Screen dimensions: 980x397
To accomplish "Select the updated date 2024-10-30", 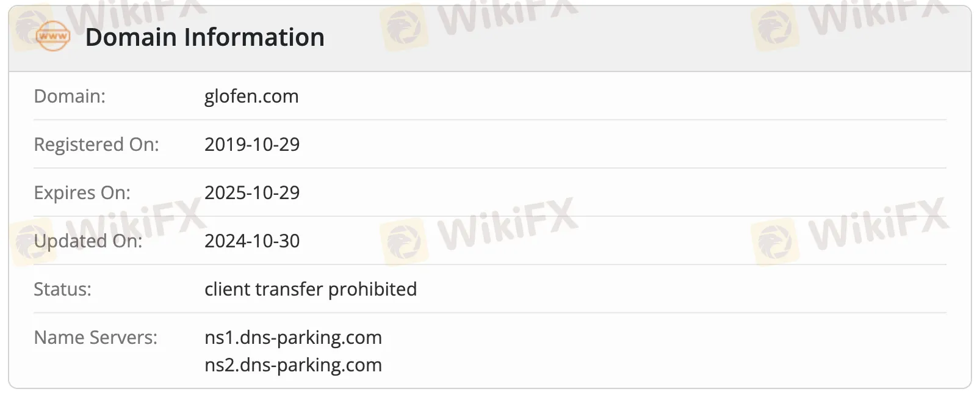I will pos(252,241).
